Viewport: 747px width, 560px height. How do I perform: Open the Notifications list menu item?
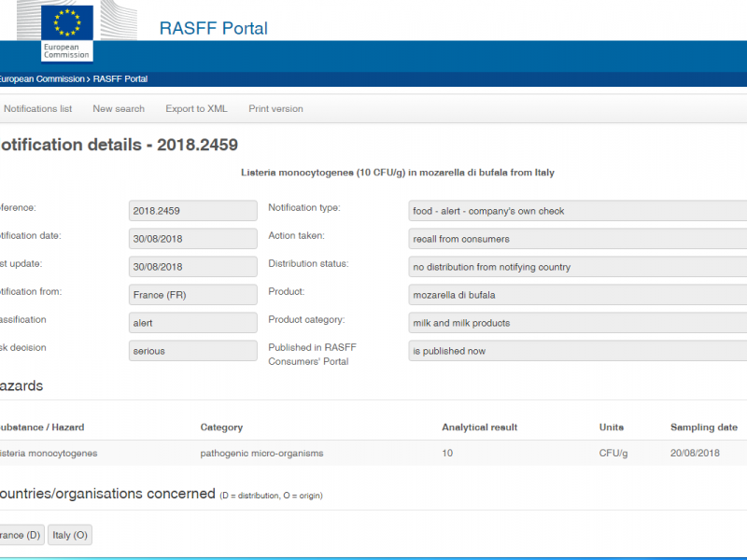(37, 108)
